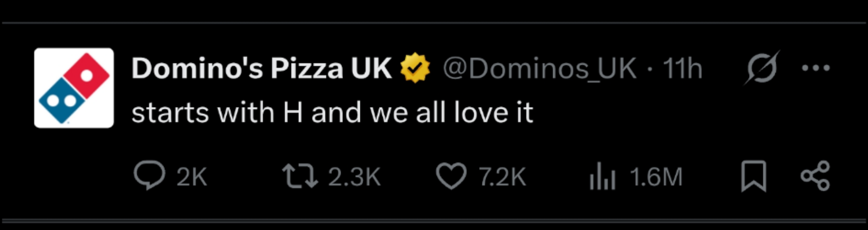Open the @Dominos_UK handle link
This screenshot has height=230, width=868.
[540, 68]
